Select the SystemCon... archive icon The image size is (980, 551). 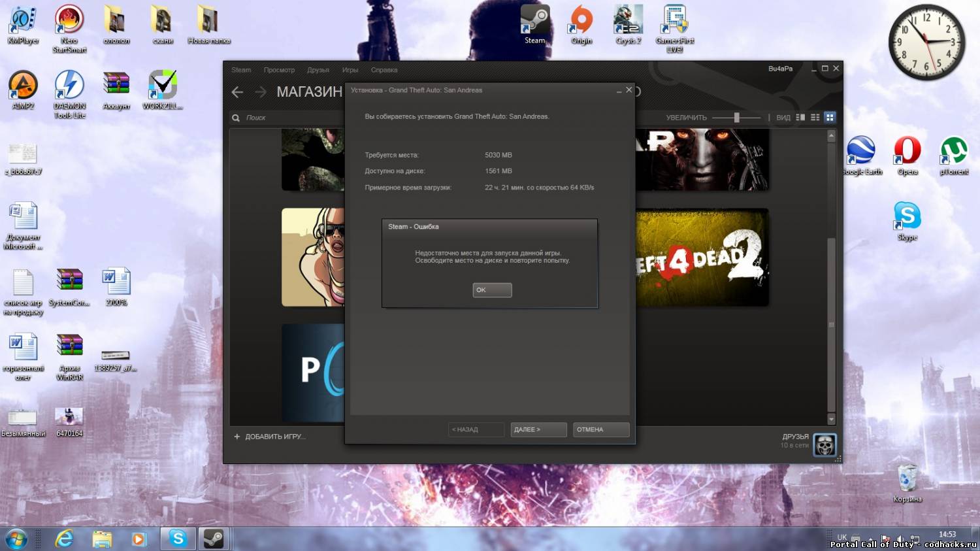(x=69, y=286)
